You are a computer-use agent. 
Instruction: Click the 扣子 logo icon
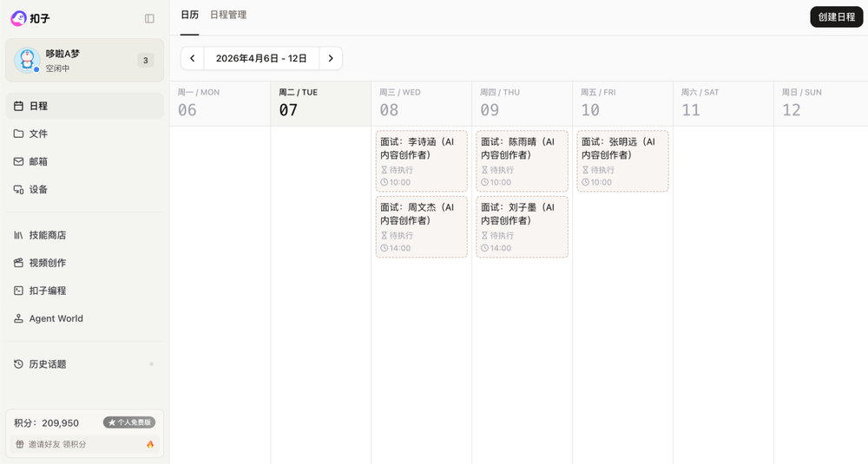(x=18, y=18)
